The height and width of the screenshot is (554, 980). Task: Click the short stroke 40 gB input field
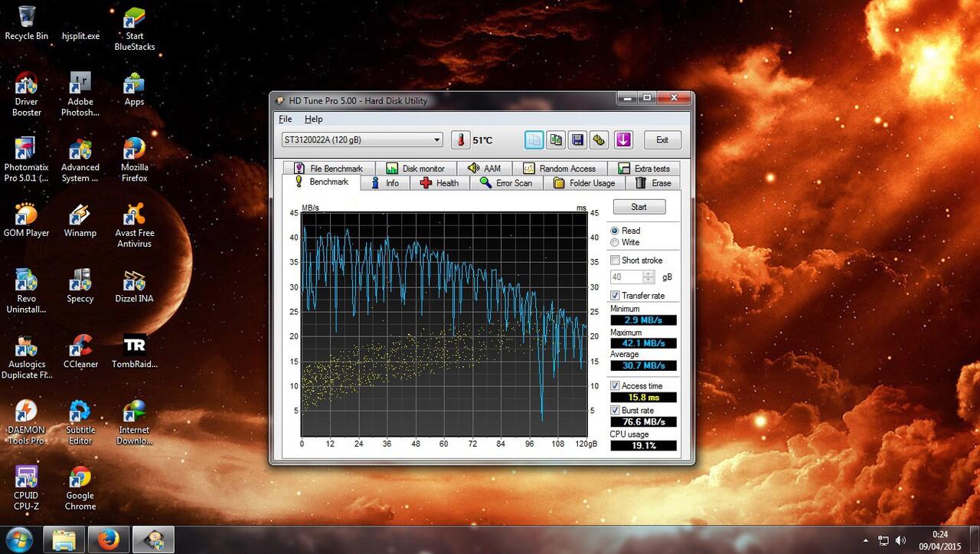627,277
